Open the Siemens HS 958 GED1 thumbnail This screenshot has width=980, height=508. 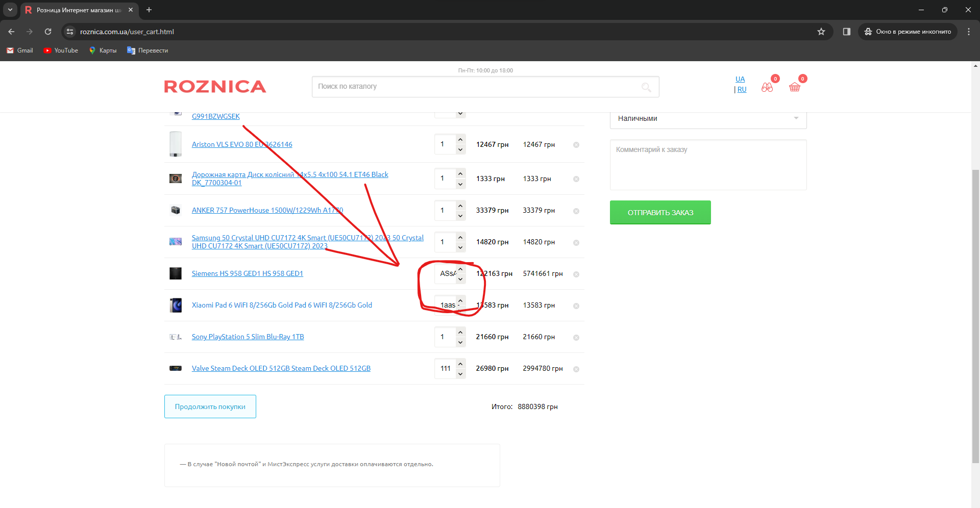[x=176, y=274]
